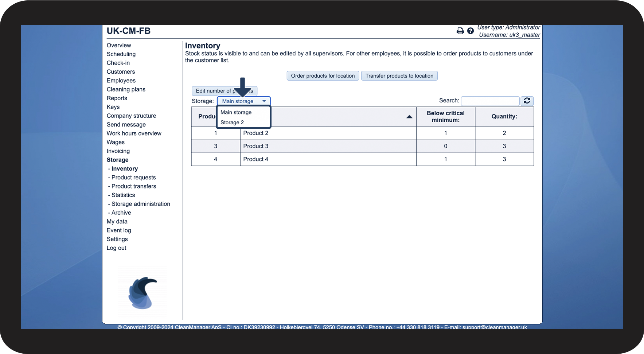Select the Inventory submenu item
The height and width of the screenshot is (354, 644).
tap(125, 168)
